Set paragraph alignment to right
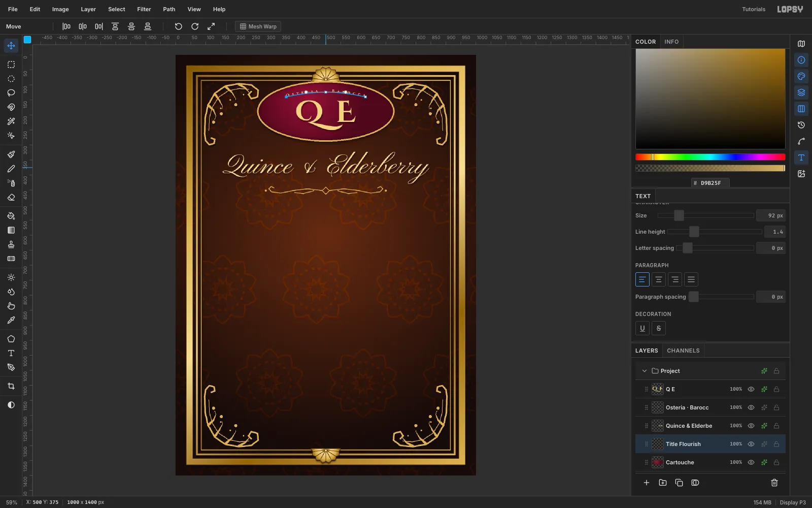Image resolution: width=812 pixels, height=508 pixels. point(675,279)
